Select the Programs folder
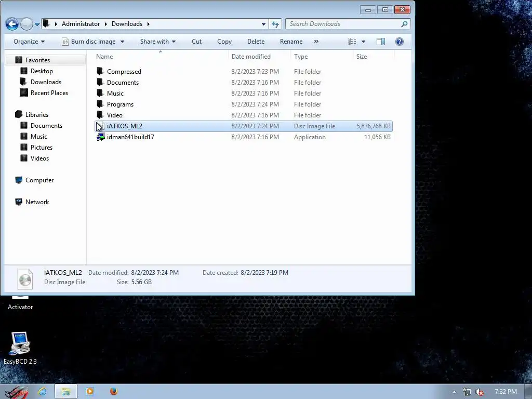The image size is (532, 399). pos(244,104)
